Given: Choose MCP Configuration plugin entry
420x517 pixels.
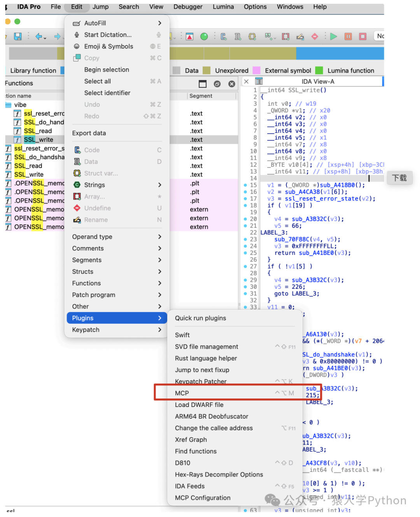Looking at the screenshot, I should pyautogui.click(x=235, y=498).
